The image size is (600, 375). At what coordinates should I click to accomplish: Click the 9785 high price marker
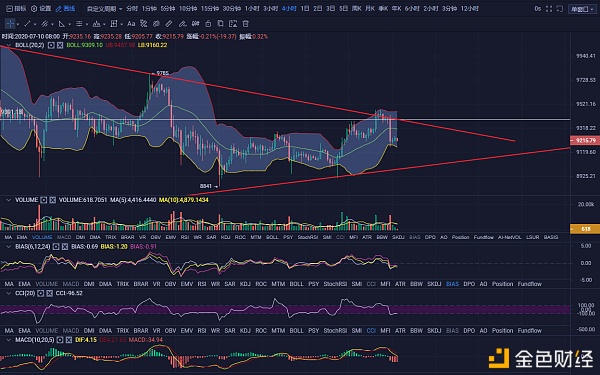[162, 73]
